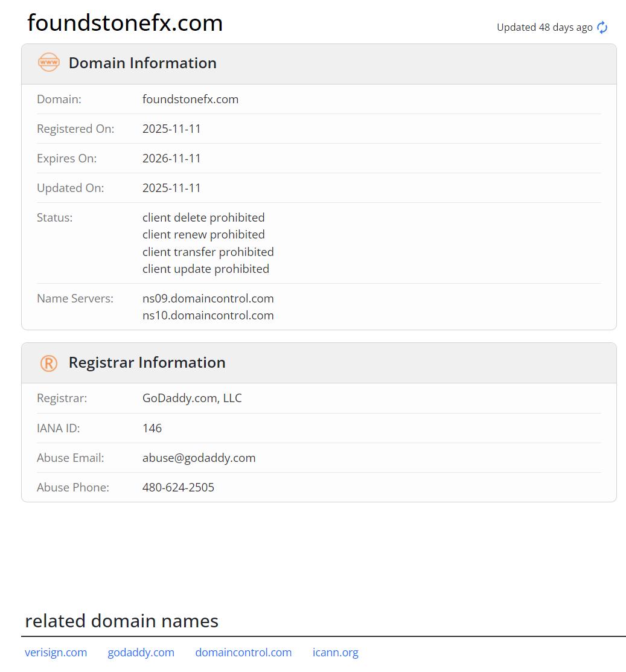Screen dimensions: 626x672
Task: Select the Registered On date 2025-11-11
Action: pyautogui.click(x=171, y=129)
